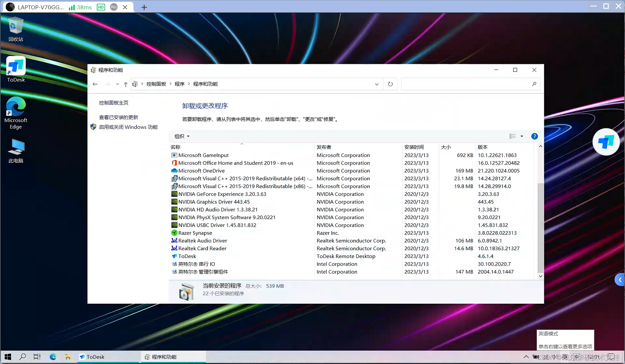The image size is (625, 364).
Task: Click the vertical scrollbar thumb
Action: click(x=540, y=227)
